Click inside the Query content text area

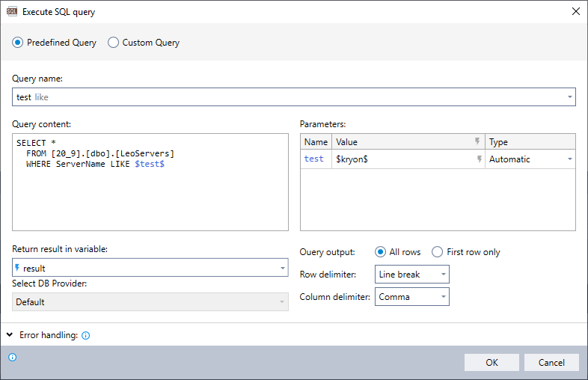[150, 194]
